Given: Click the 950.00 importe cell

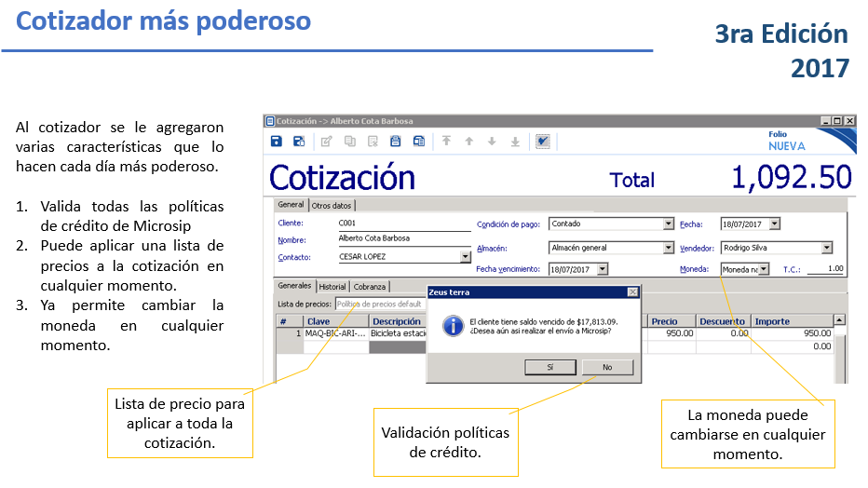Looking at the screenshot, I should (x=792, y=333).
